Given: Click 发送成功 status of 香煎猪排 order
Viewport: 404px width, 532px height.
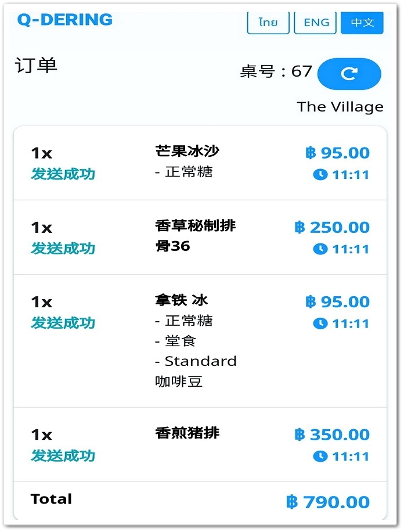Looking at the screenshot, I should [63, 455].
